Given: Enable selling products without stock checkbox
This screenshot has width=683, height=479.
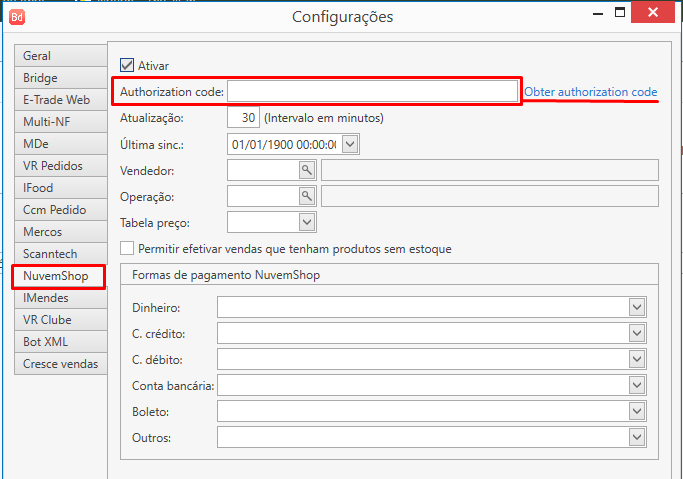Looking at the screenshot, I should (127, 248).
